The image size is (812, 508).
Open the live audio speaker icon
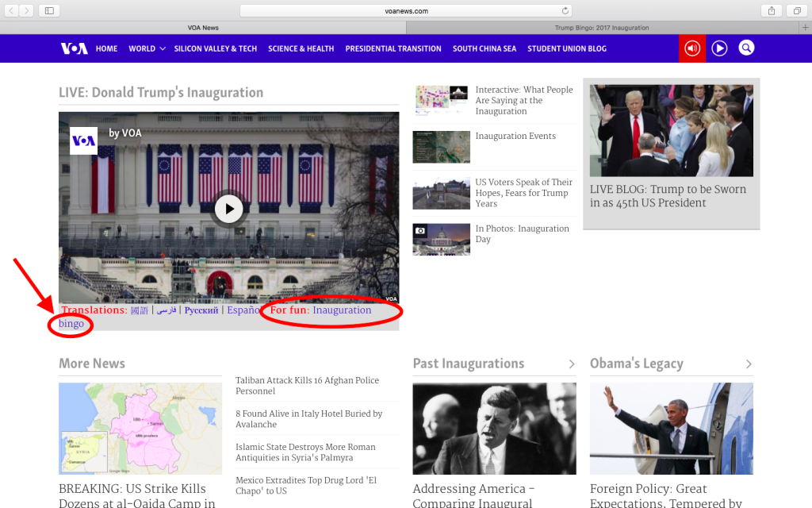click(x=692, y=48)
